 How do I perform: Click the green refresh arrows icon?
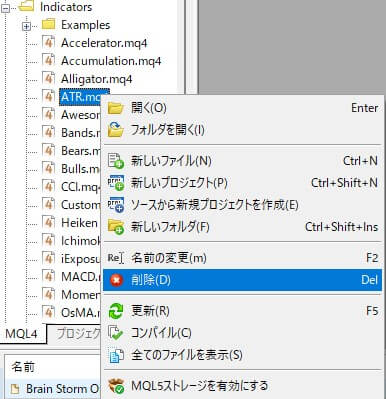pos(116,311)
